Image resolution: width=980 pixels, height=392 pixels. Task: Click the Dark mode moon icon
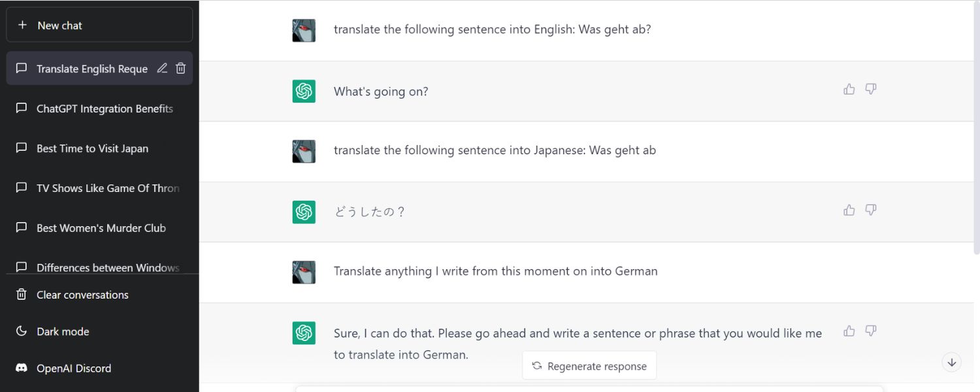(20, 331)
